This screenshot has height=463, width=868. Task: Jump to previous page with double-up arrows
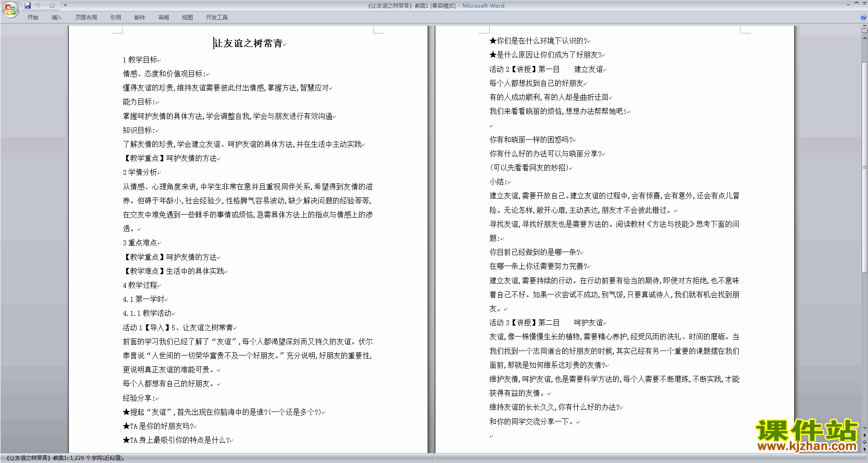pos(864,435)
